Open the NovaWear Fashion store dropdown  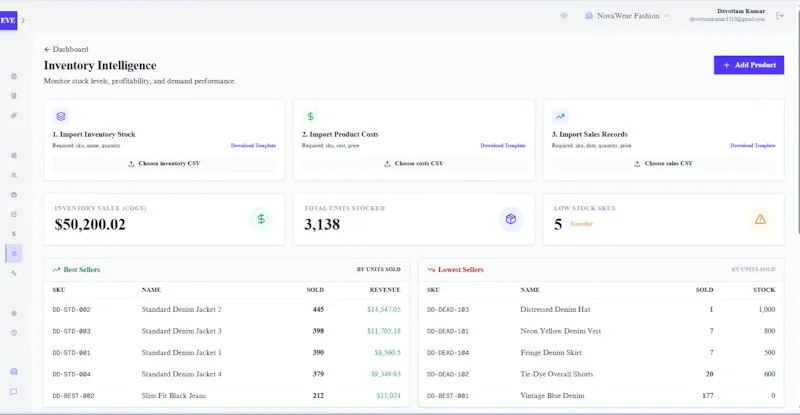[627, 16]
